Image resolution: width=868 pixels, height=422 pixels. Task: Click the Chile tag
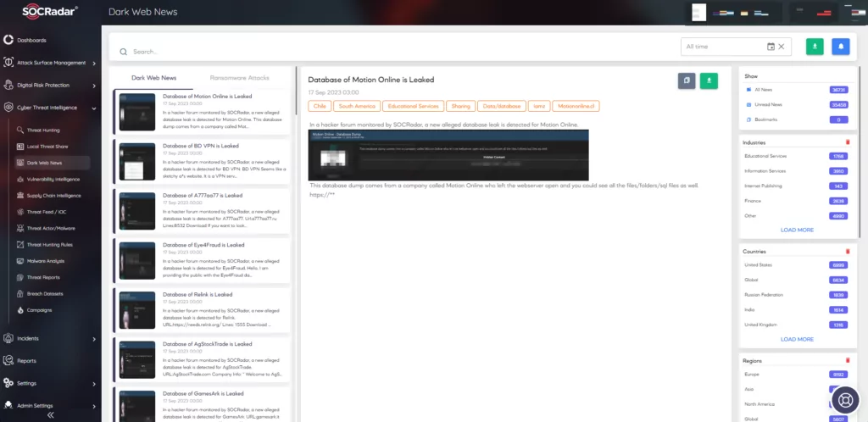[320, 106]
